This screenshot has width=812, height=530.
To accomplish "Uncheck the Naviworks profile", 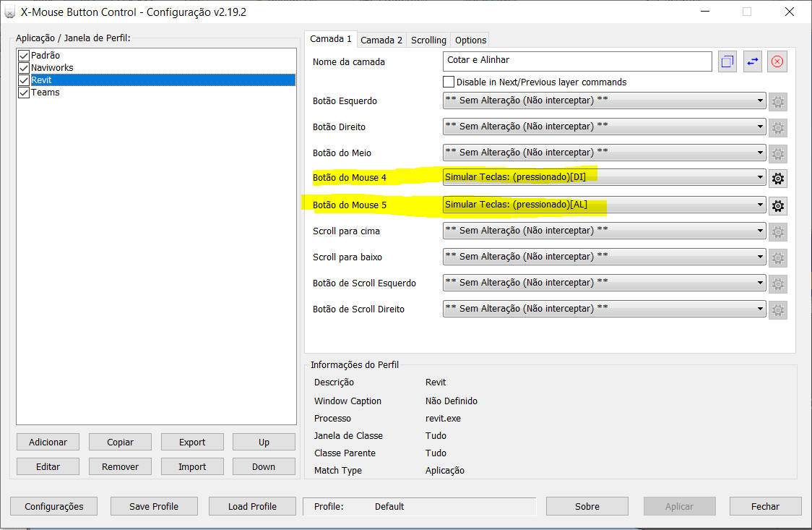I will tap(24, 67).
